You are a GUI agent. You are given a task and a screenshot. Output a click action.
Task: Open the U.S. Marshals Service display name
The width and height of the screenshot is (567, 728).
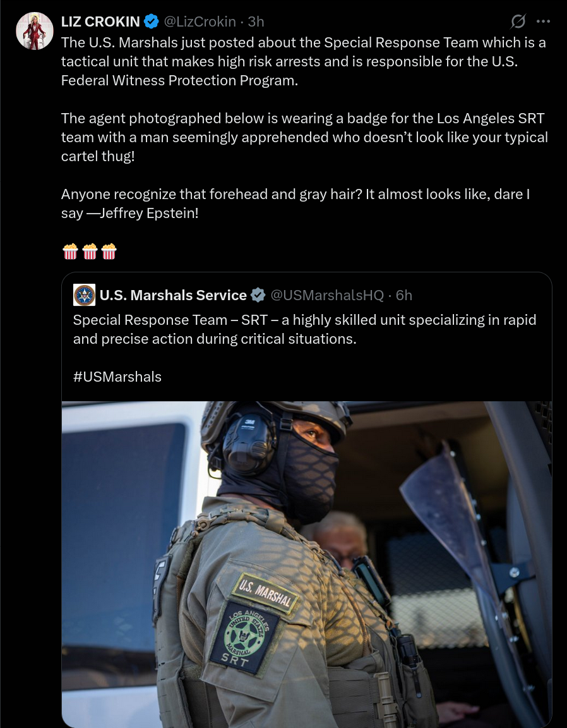click(x=173, y=295)
